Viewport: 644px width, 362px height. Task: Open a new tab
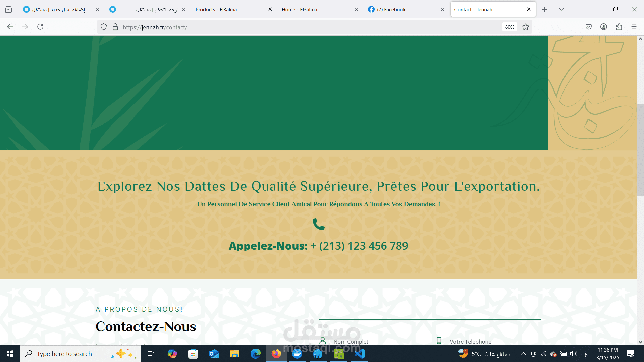point(544,9)
